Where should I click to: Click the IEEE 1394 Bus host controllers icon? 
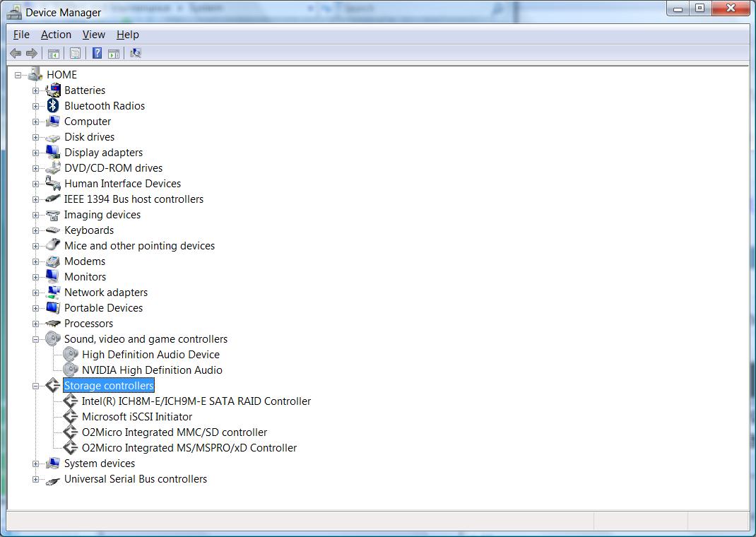[x=53, y=199]
